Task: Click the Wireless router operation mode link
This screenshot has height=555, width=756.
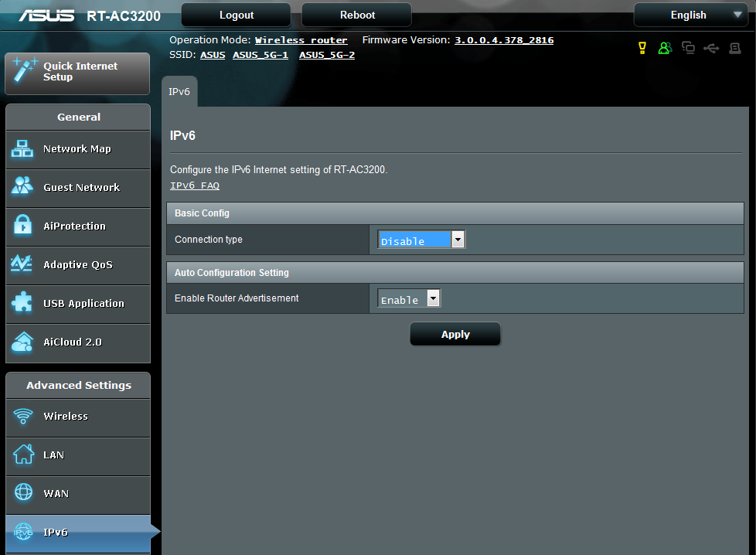Action: pyautogui.click(x=301, y=40)
